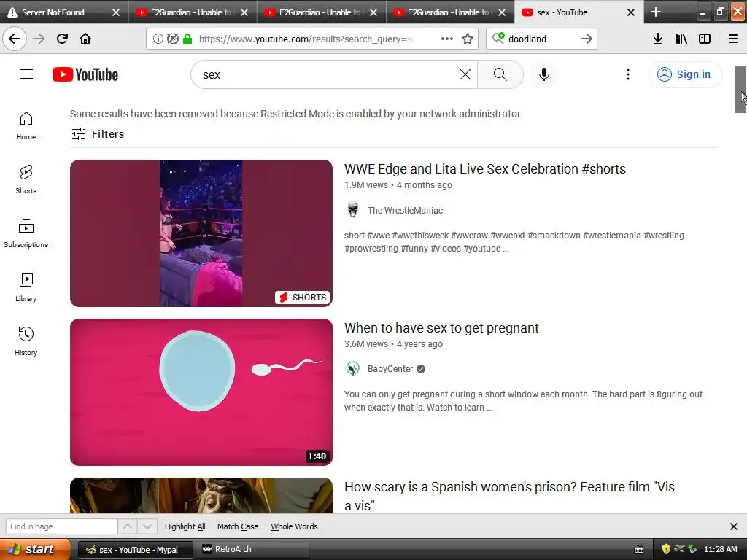Open Home in YouTube sidebar
The image size is (747, 560).
26,125
